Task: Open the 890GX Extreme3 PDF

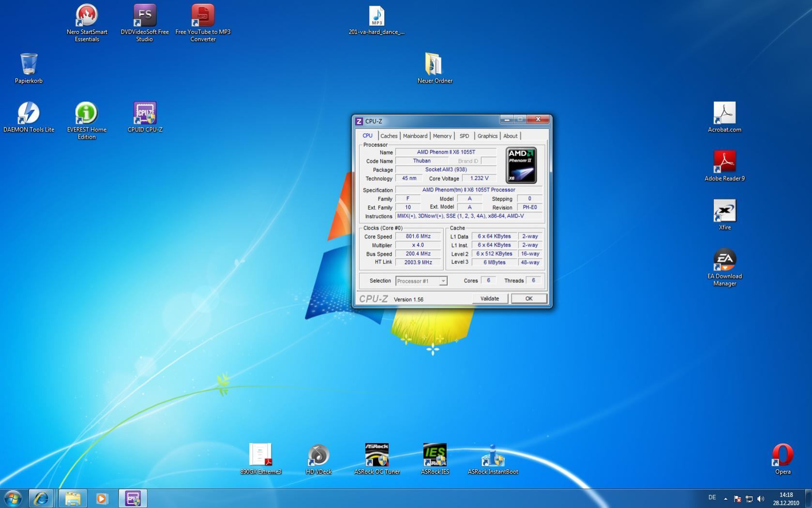Action: click(261, 459)
